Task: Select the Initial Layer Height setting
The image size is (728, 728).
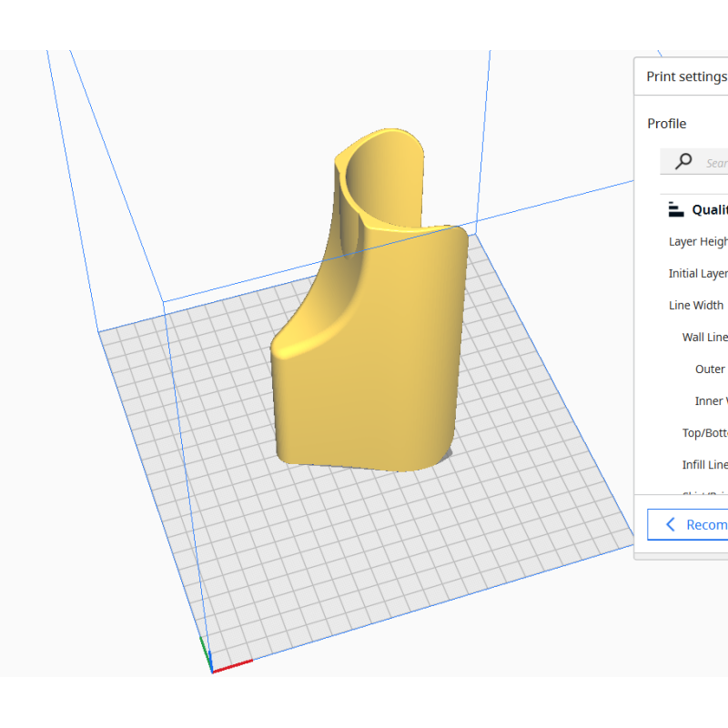Action: 698,273
